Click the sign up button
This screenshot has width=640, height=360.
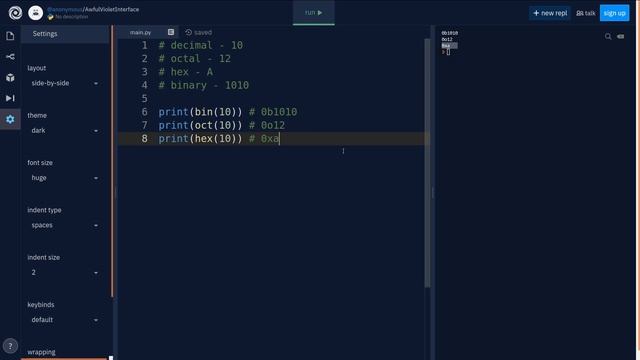click(614, 13)
